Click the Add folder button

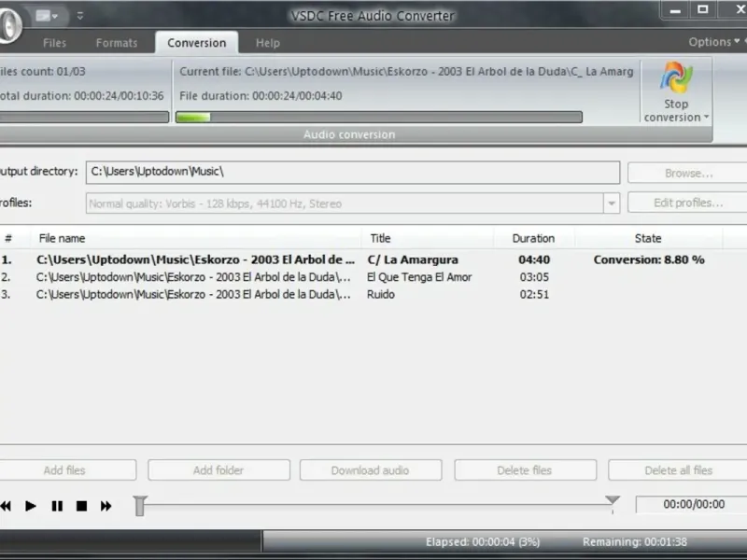click(x=218, y=470)
